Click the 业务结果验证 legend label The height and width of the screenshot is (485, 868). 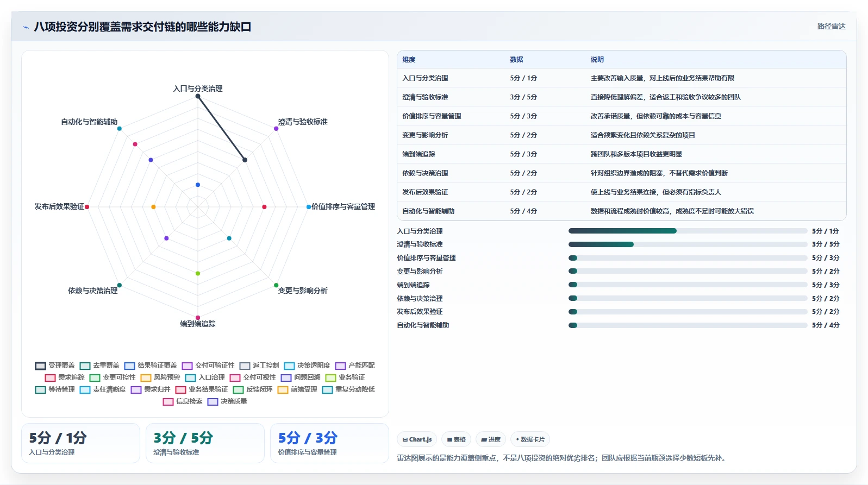pos(208,389)
